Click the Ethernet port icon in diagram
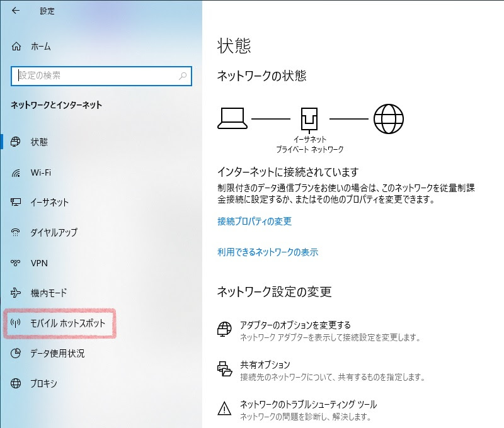Viewport: 504px width, 428px height. coord(309,120)
